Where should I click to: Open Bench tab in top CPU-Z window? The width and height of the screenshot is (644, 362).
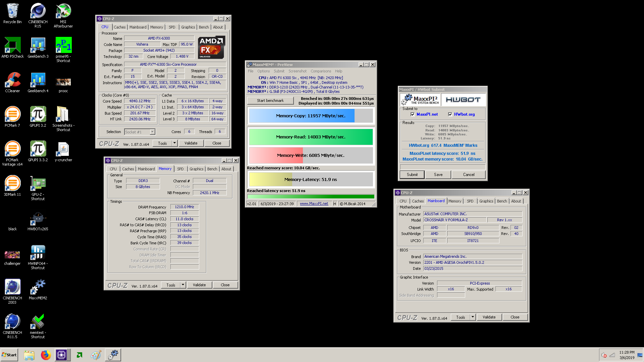(204, 27)
